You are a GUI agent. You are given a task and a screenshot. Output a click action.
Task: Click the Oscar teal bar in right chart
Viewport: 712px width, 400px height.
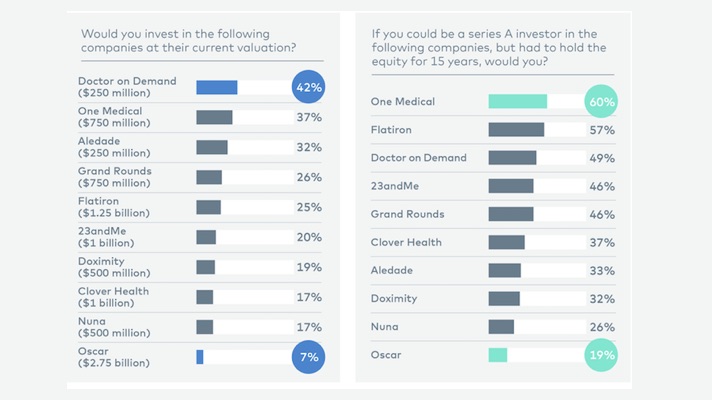click(x=497, y=354)
